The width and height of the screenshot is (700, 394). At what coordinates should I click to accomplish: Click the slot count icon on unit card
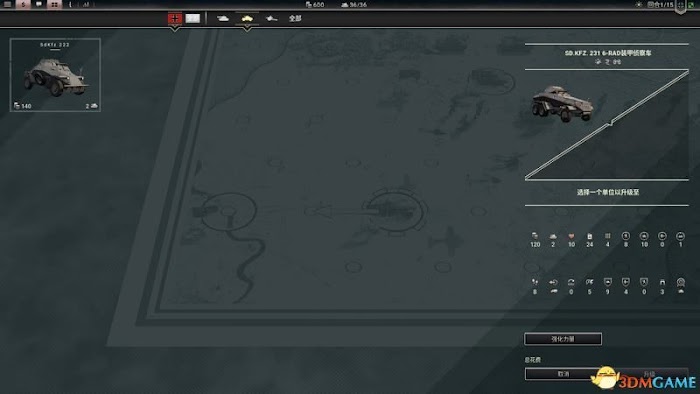94,106
